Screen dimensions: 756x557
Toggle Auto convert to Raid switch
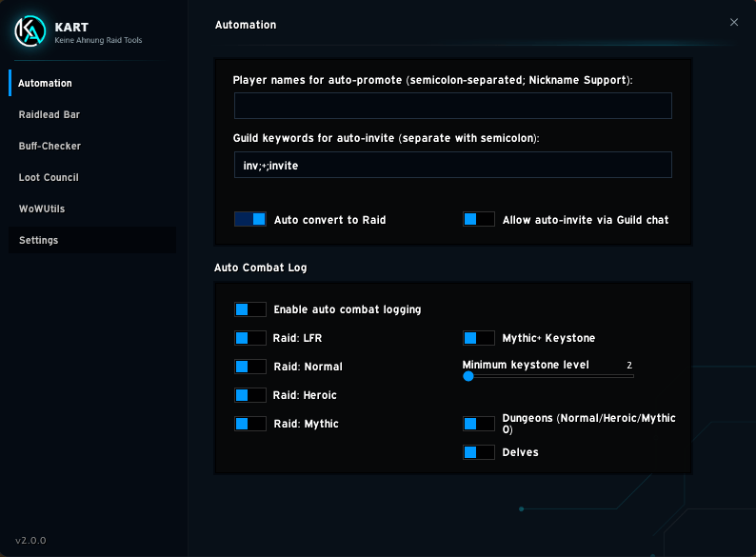click(250, 219)
